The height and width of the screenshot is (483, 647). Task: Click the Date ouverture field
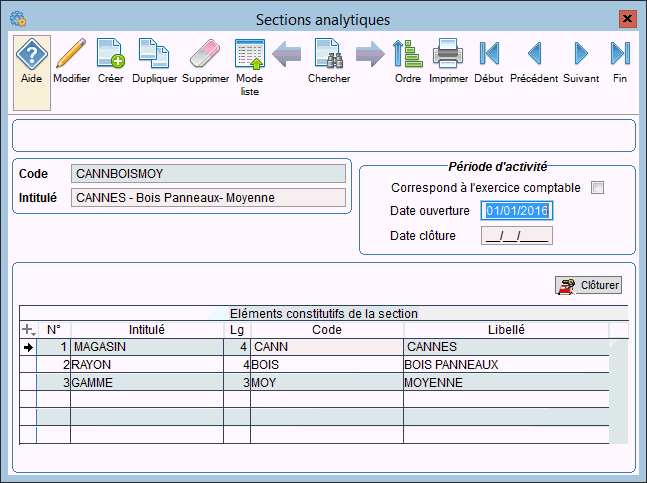pyautogui.click(x=517, y=211)
